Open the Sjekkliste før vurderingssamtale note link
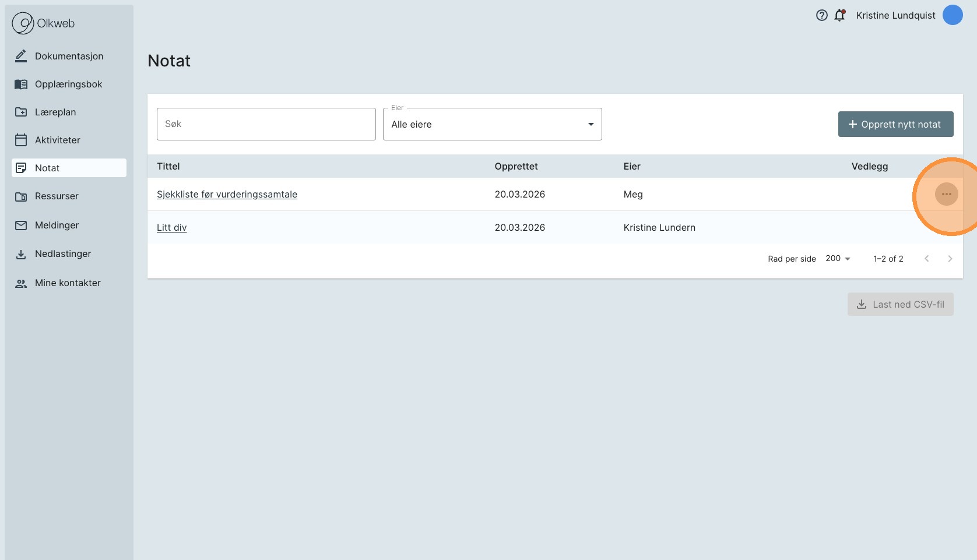This screenshot has height=560, width=977. 227,194
